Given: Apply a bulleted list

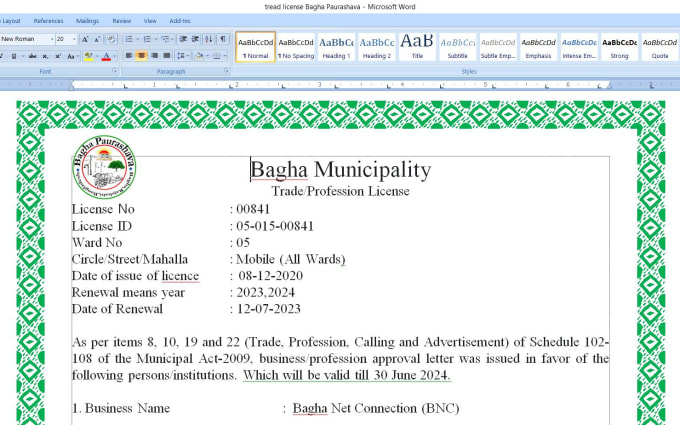Looking at the screenshot, I should [x=129, y=39].
